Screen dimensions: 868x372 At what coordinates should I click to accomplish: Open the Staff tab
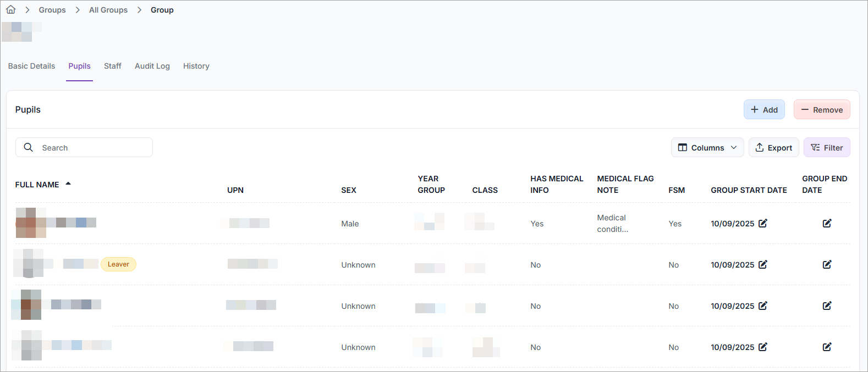coord(112,66)
